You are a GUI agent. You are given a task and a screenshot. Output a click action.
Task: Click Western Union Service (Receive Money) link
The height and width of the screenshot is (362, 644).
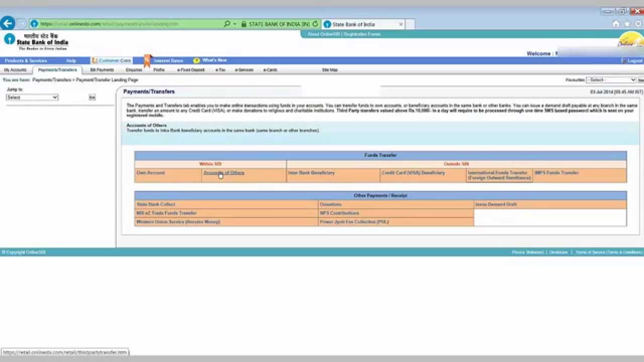pos(178,222)
